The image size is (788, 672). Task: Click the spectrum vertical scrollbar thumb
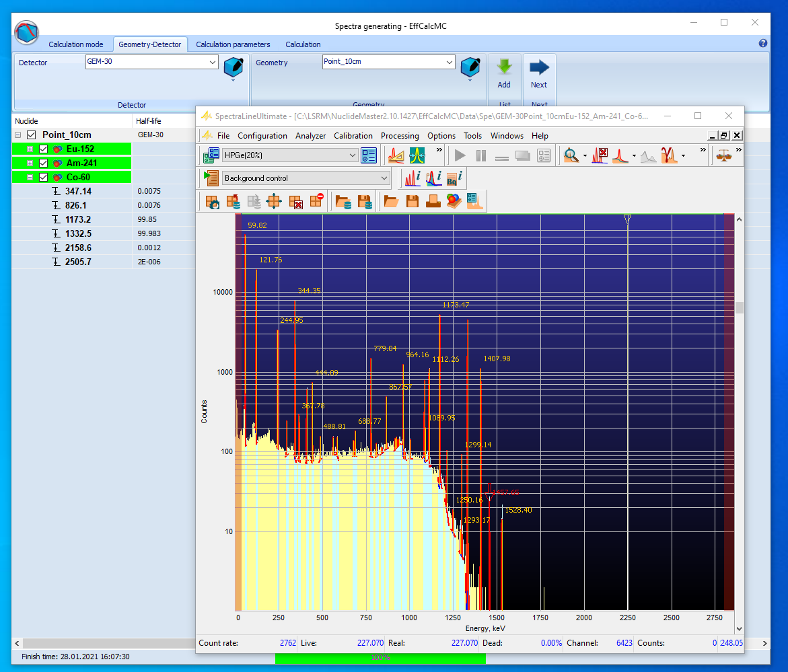740,307
